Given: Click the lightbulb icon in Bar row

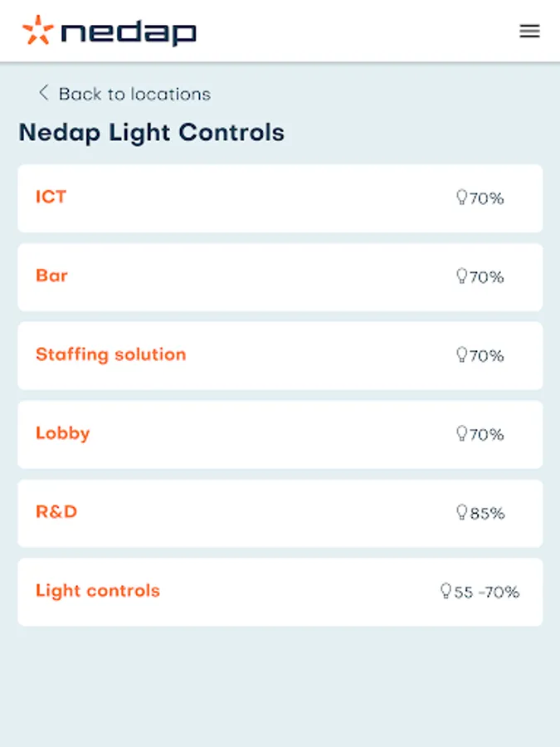Looking at the screenshot, I should (x=462, y=276).
